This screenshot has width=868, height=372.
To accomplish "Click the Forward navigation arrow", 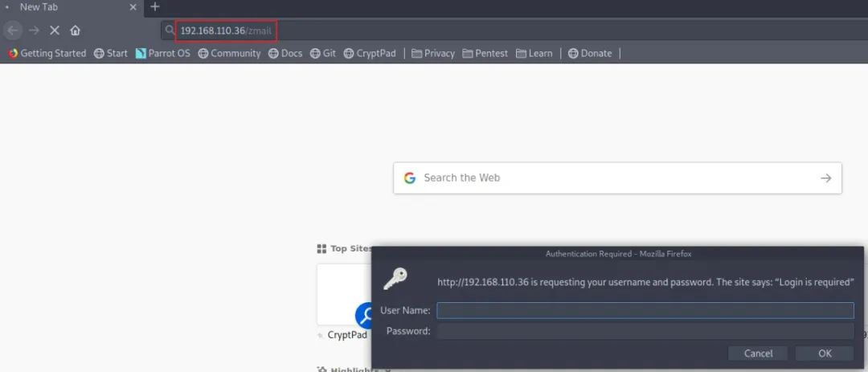I will 35,31.
